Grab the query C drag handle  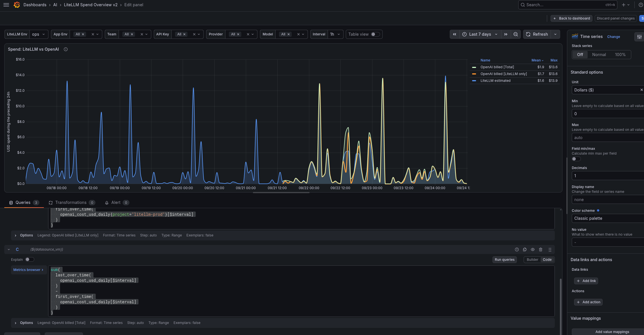click(x=550, y=249)
